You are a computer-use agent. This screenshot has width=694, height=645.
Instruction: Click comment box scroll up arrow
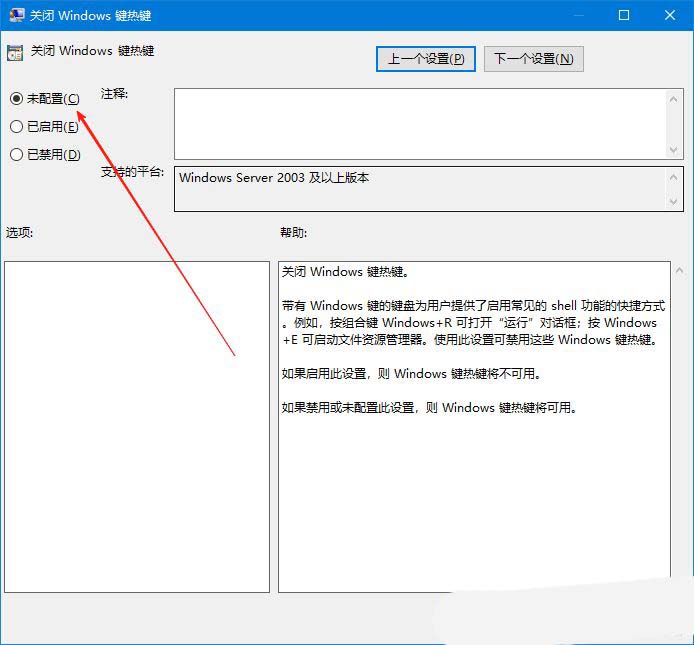673,100
